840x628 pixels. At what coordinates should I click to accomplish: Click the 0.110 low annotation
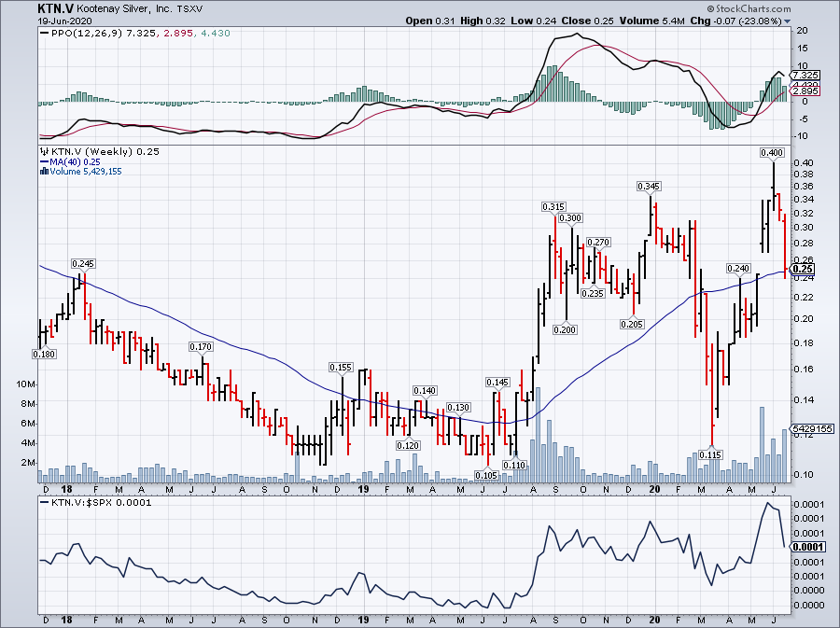tap(514, 466)
